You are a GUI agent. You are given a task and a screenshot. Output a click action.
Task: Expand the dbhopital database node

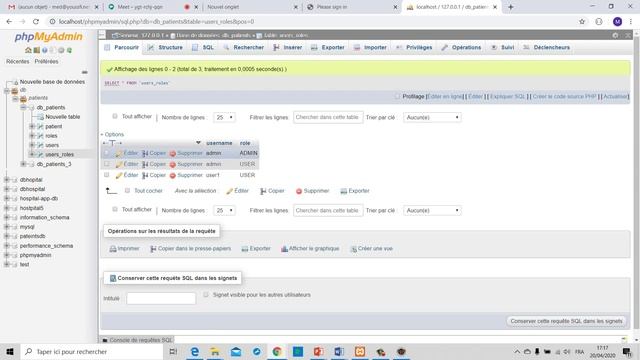tap(7, 180)
